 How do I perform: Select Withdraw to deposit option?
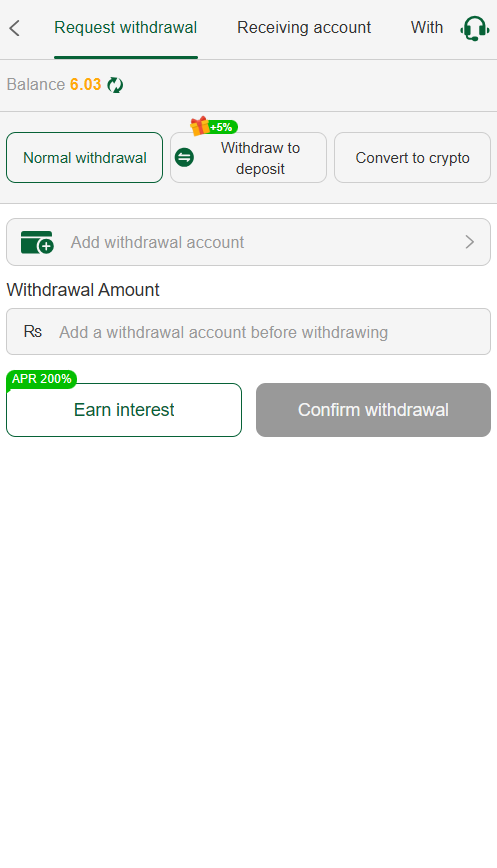point(248,158)
